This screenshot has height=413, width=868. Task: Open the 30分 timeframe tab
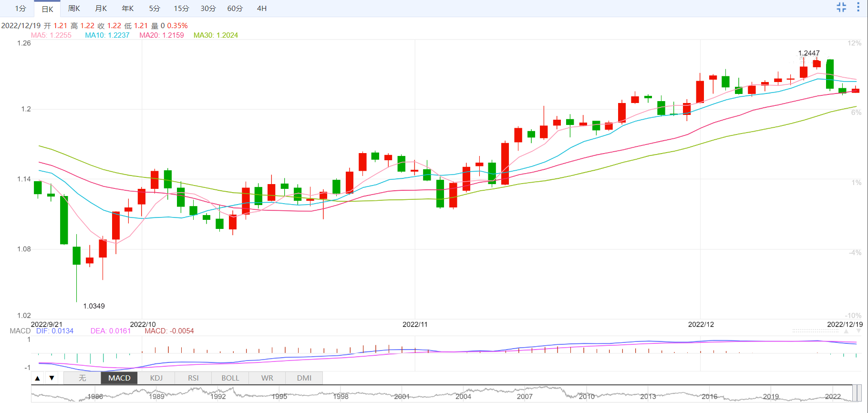[x=208, y=9]
